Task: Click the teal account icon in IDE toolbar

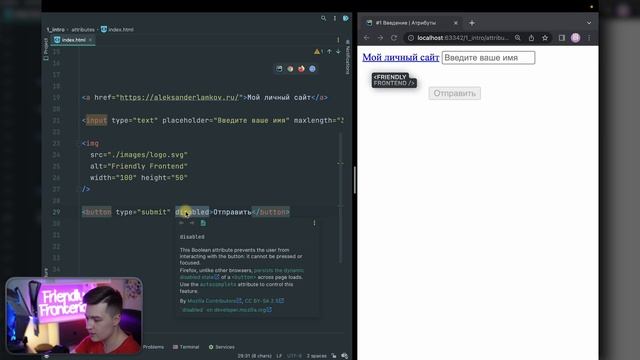Action: [x=346, y=18]
